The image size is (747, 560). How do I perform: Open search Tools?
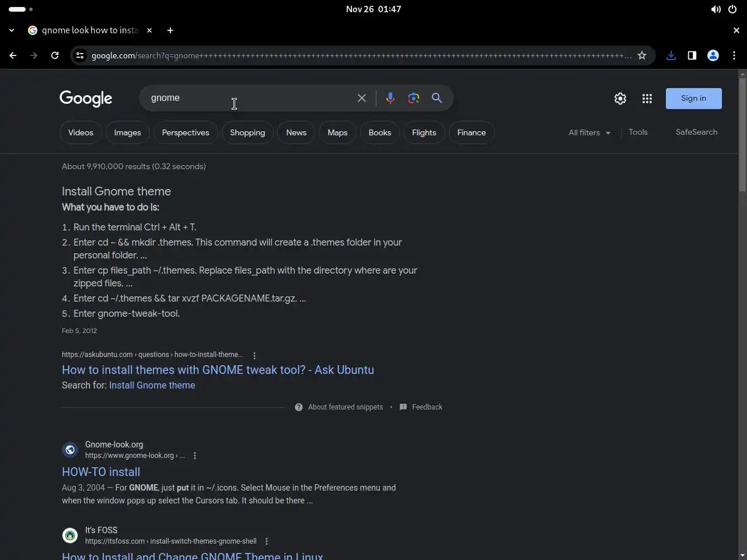click(x=638, y=132)
